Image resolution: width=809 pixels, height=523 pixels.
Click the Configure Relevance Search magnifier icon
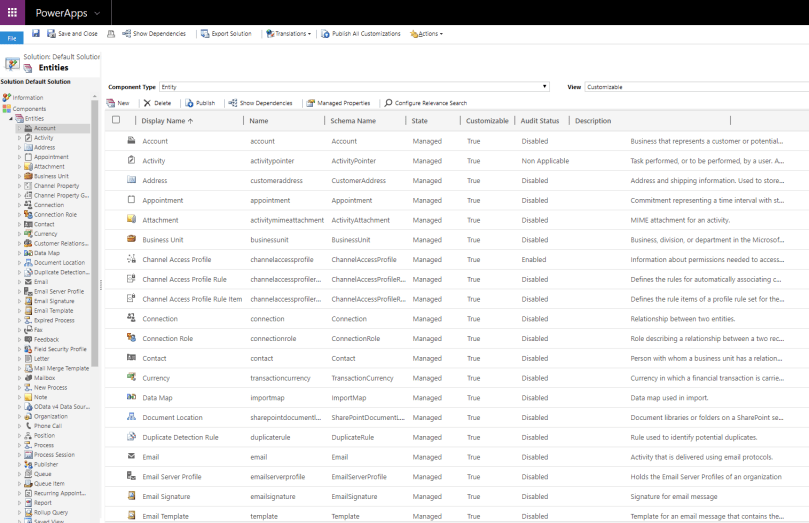coord(388,103)
